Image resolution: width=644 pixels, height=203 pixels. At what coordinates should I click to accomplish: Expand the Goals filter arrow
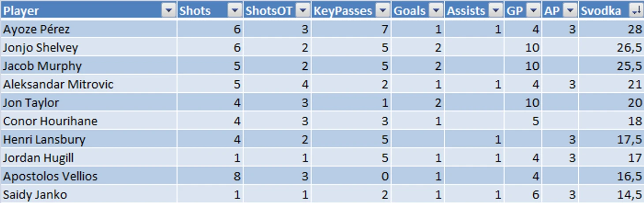tap(436, 11)
